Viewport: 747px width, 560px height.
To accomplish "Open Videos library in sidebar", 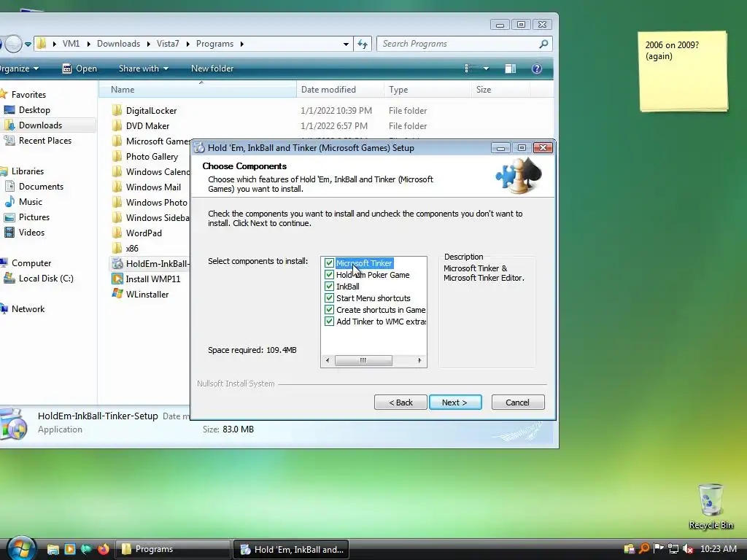I will pyautogui.click(x=31, y=233).
